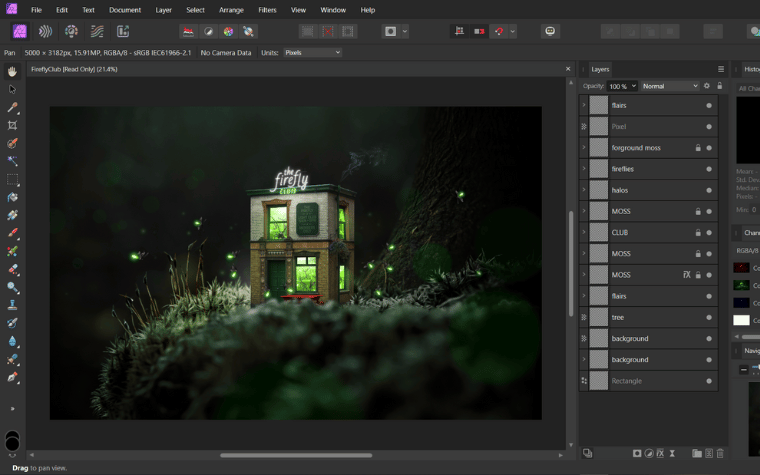The image size is (760, 475).
Task: Apply Auto Colours from toolbar
Action: [x=228, y=32]
